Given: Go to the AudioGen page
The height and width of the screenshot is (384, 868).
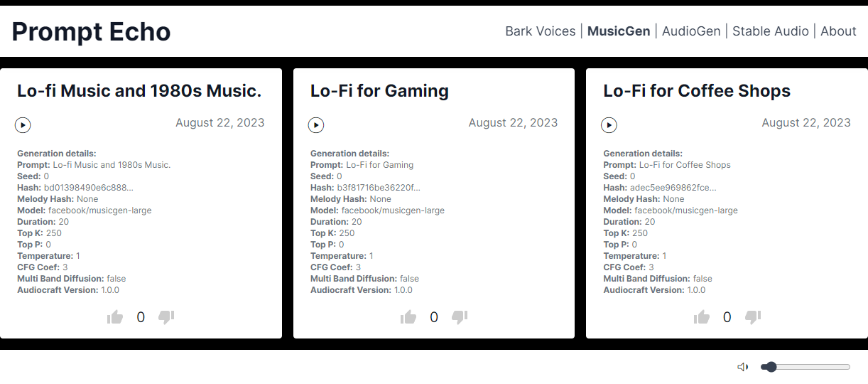Looking at the screenshot, I should (691, 31).
